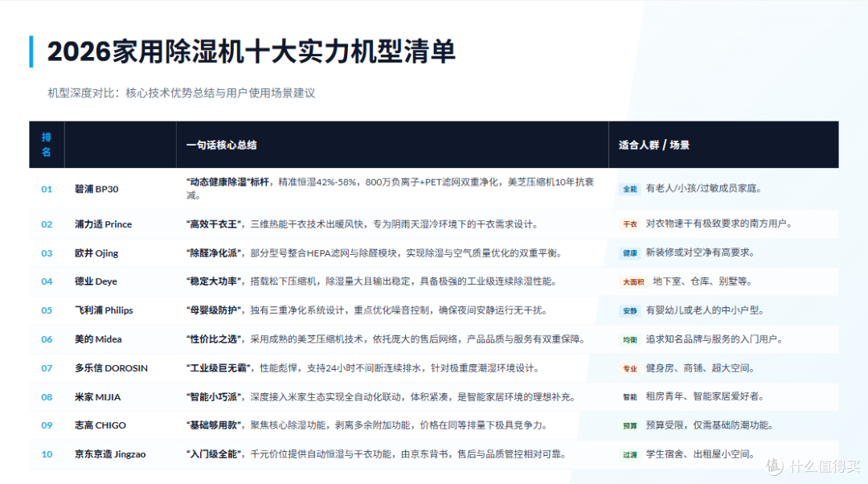868x484 pixels.
Task: Click the 多乐信 DOROSIN model name
Action: click(111, 367)
